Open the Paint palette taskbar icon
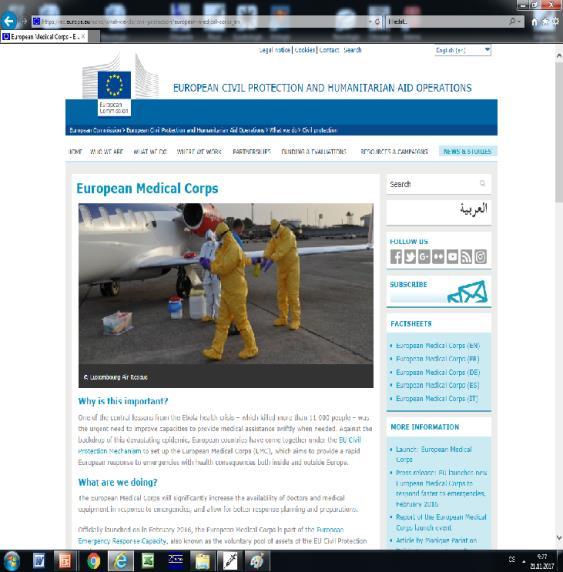 pos(257,561)
